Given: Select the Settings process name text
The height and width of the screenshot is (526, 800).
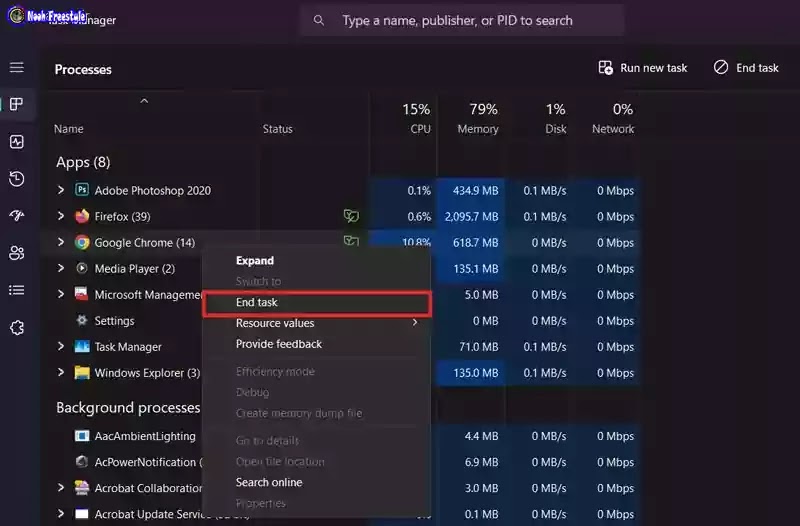Looking at the screenshot, I should pyautogui.click(x=114, y=321).
